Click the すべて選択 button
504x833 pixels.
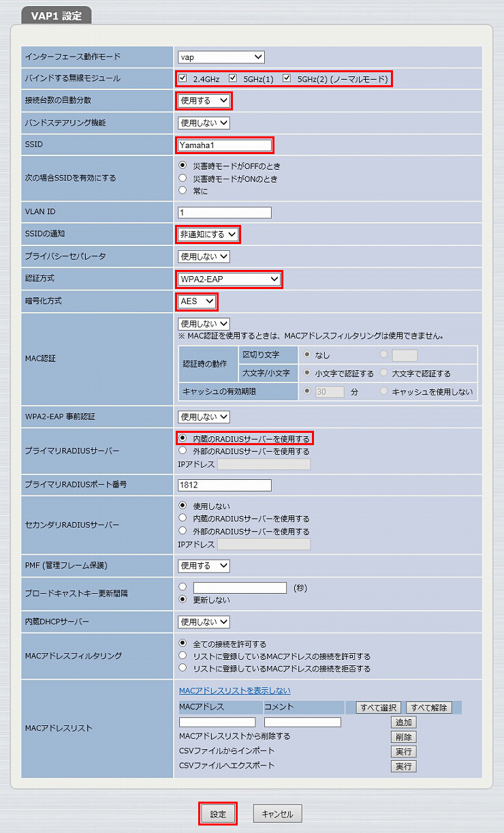(379, 708)
